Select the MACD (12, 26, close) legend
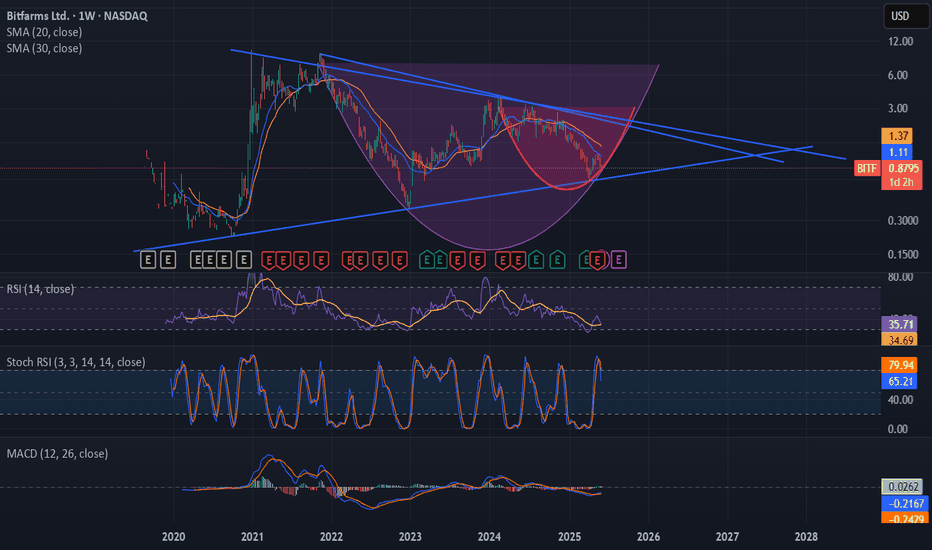932x550 pixels. [57, 454]
